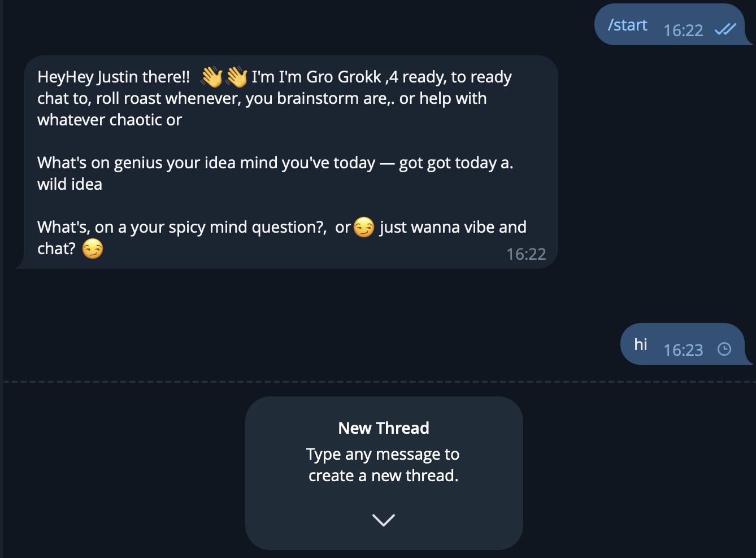Select the Grok greeting message bubble
This screenshot has width=756, height=558.
coord(287,162)
